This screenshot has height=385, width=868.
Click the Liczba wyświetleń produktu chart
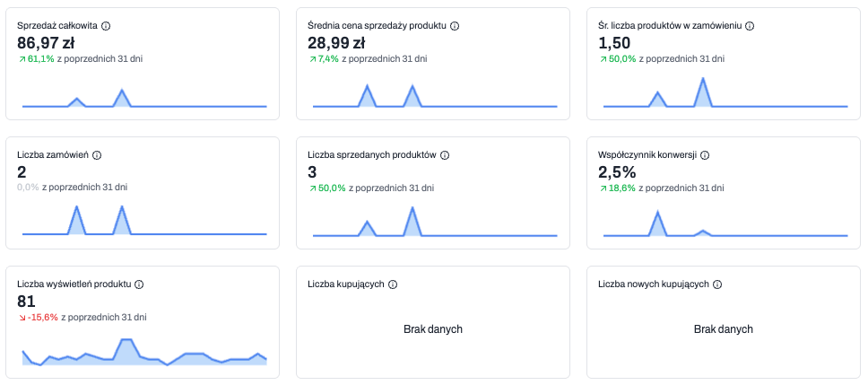click(144, 352)
